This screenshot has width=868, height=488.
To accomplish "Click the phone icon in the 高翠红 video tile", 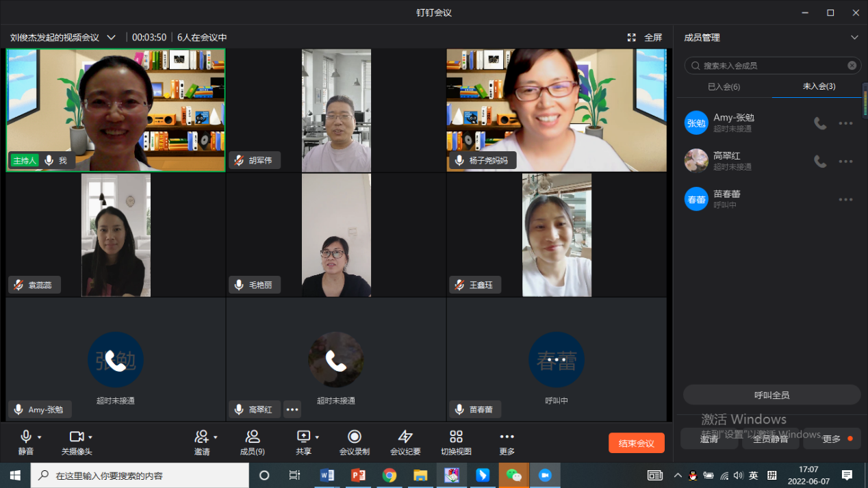I will [336, 360].
